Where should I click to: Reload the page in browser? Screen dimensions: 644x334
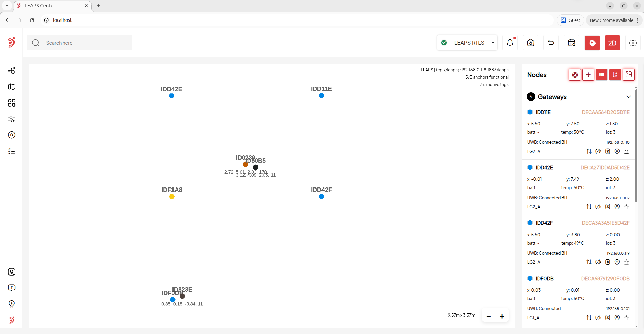coord(32,20)
